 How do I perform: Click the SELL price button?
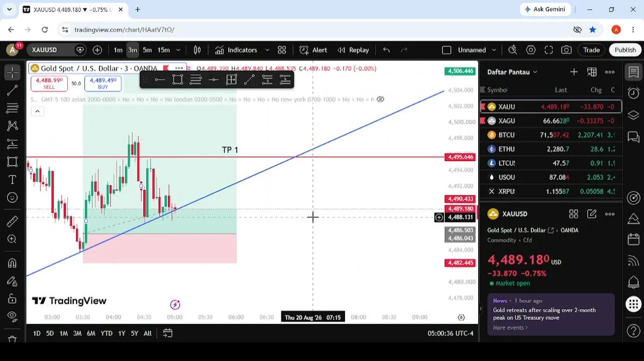coord(49,83)
